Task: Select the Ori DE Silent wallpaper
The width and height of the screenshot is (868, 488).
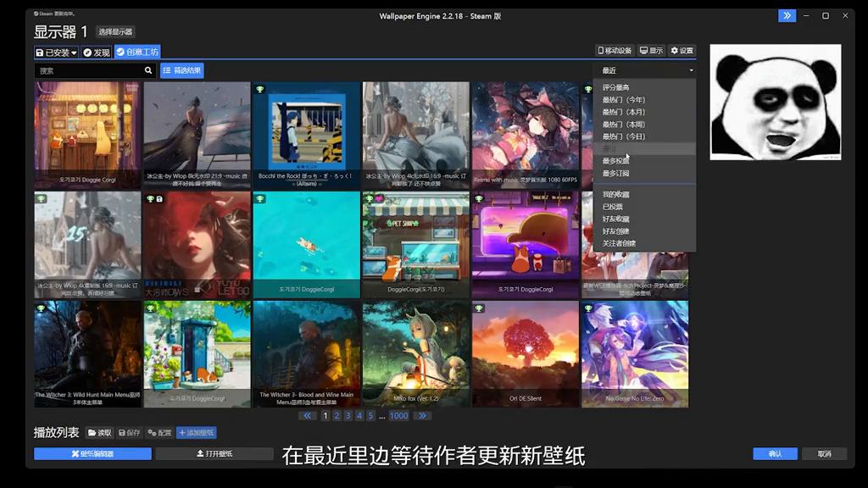Action: tap(526, 354)
